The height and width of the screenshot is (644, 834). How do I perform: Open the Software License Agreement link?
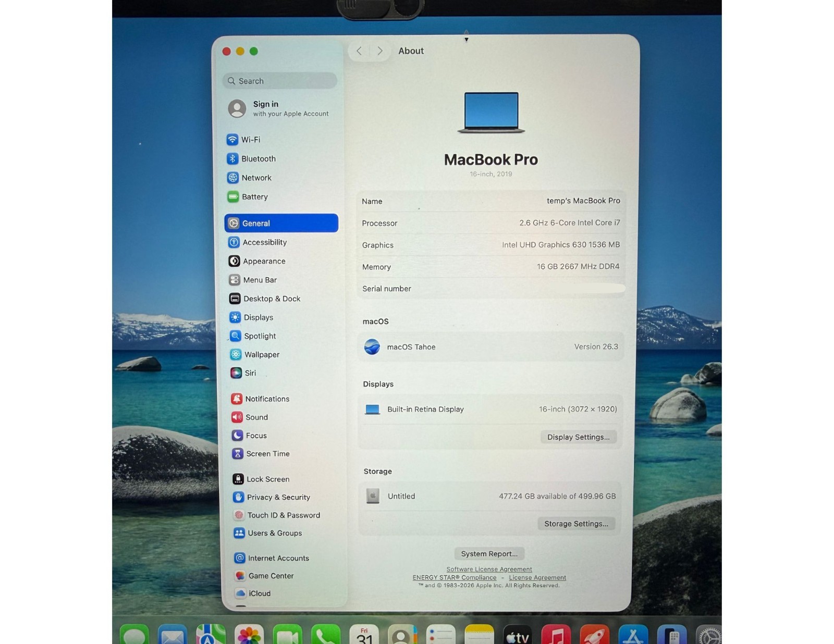489,569
